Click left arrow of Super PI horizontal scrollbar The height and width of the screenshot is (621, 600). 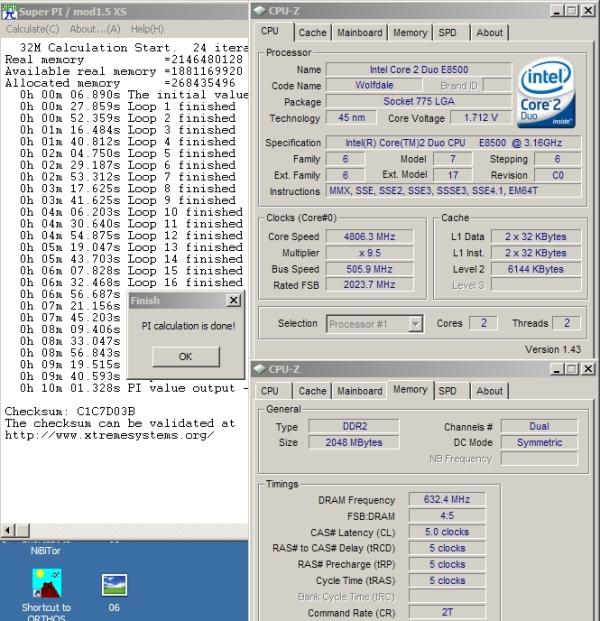tap(8, 530)
